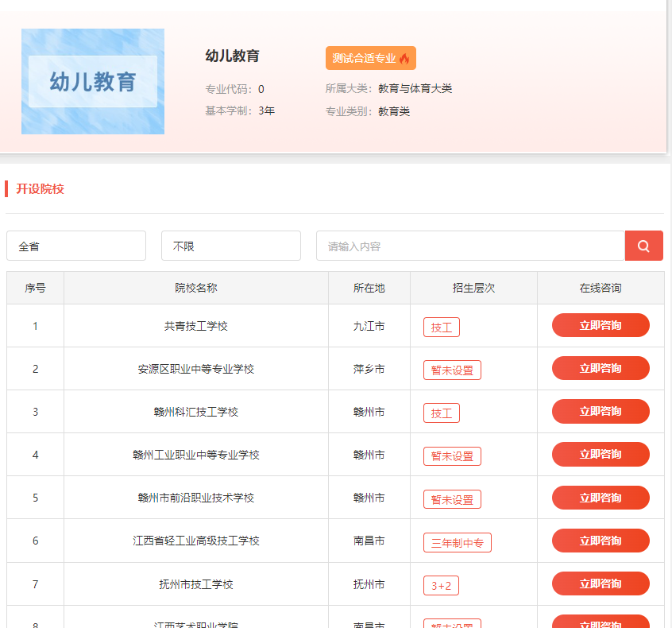Open the 全省 region dropdown
The image size is (672, 628).
click(x=75, y=246)
